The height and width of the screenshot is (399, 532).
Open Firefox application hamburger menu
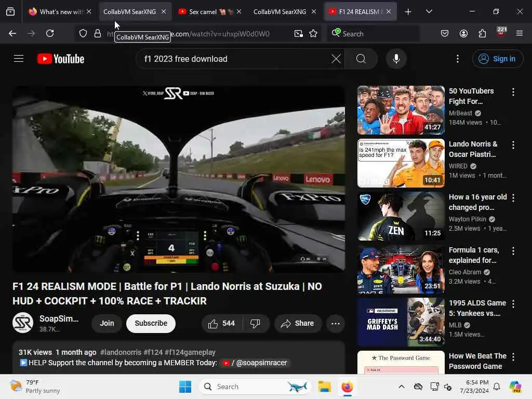click(520, 33)
